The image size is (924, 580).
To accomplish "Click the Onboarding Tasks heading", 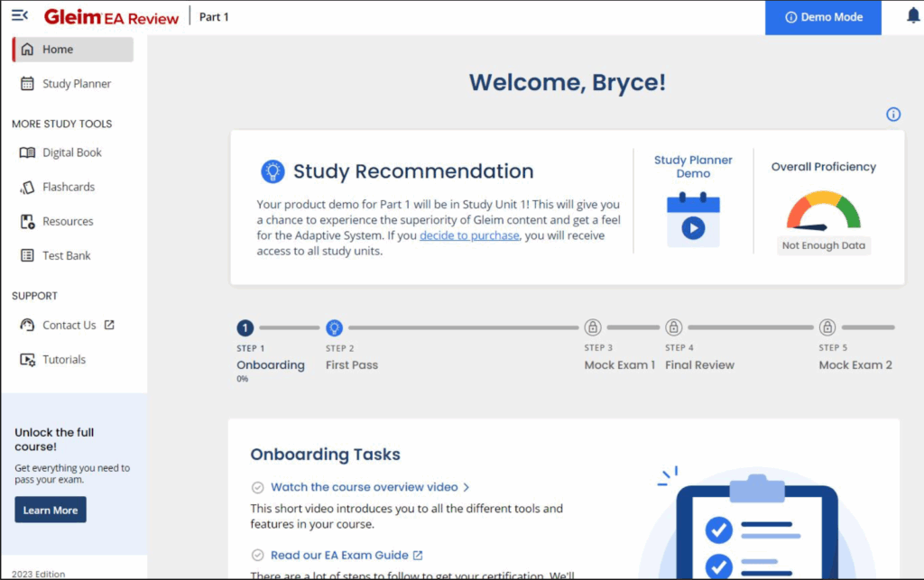I will click(325, 455).
